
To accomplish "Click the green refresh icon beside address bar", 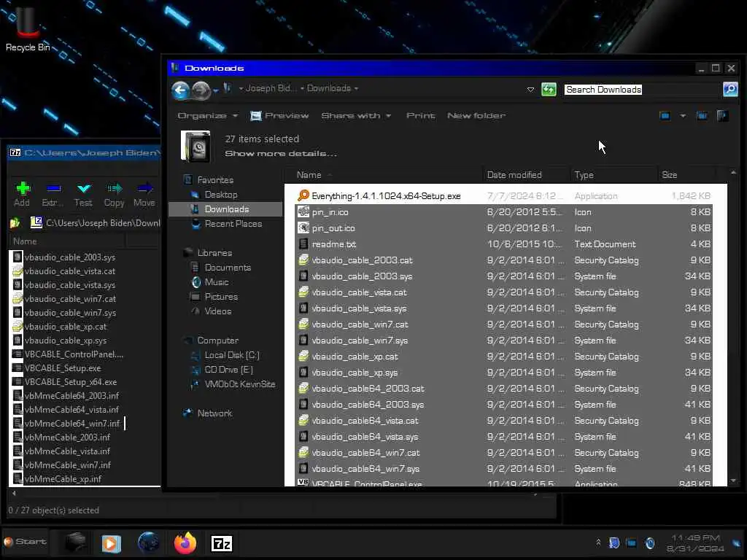I will click(x=549, y=89).
